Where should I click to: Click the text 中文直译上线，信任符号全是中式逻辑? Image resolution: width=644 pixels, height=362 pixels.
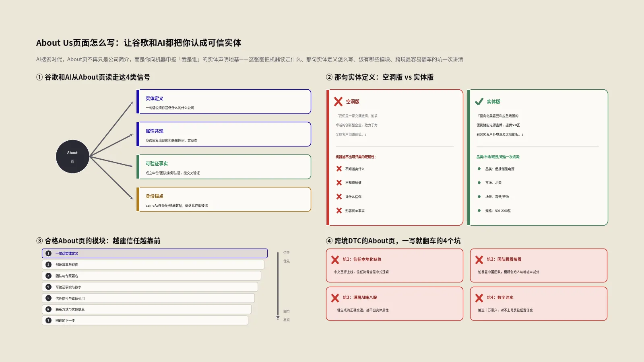pyautogui.click(x=361, y=272)
